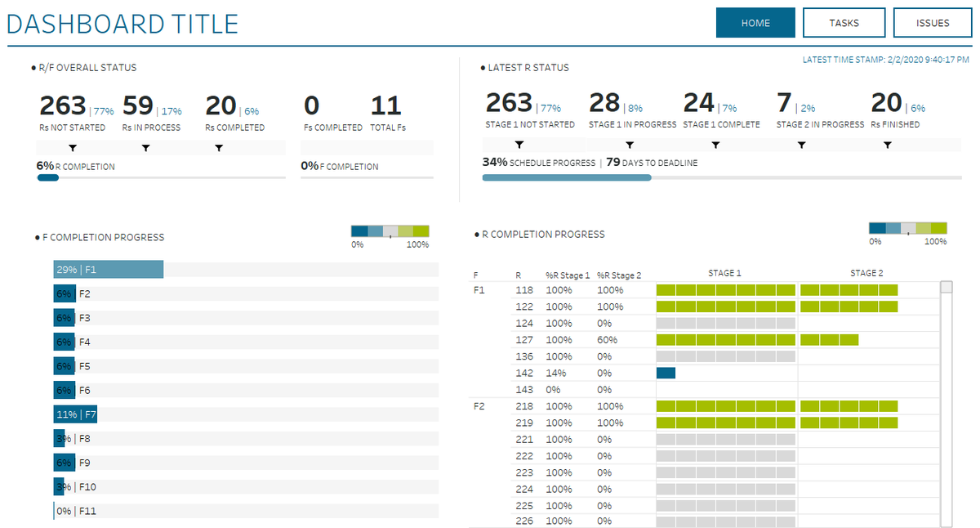
Task: Click the STAGE 1 chart header
Action: click(x=724, y=273)
